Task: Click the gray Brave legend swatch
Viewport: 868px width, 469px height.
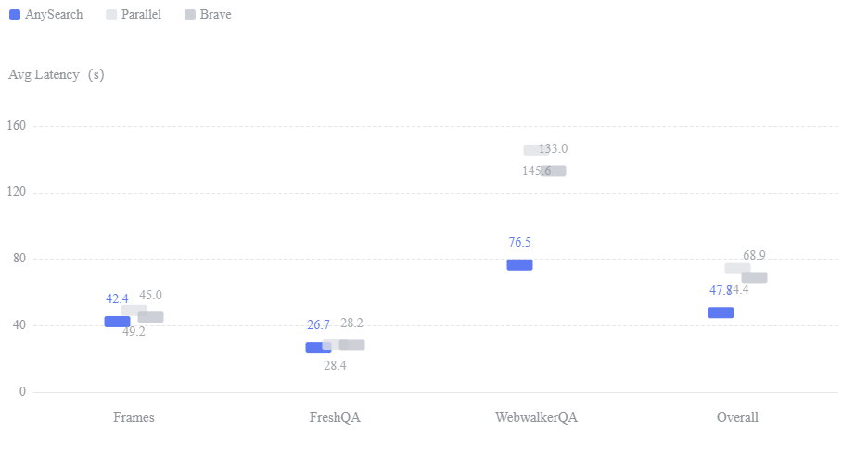Action: coord(190,15)
